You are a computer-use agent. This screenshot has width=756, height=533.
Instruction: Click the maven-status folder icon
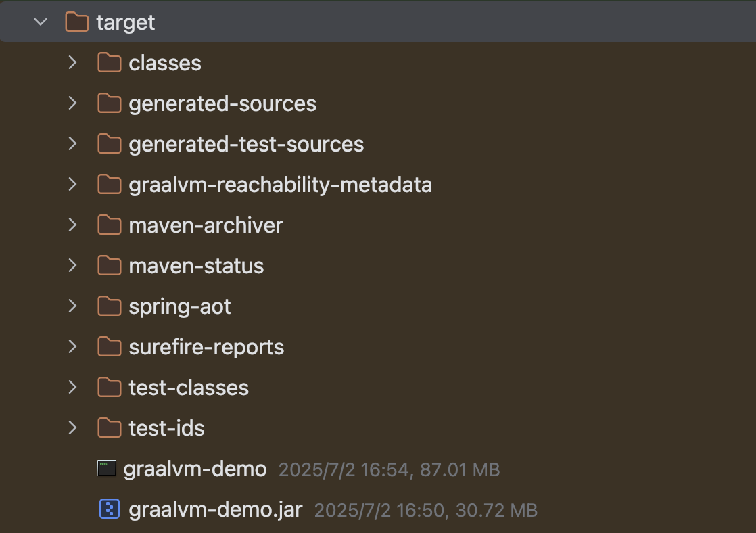click(110, 265)
